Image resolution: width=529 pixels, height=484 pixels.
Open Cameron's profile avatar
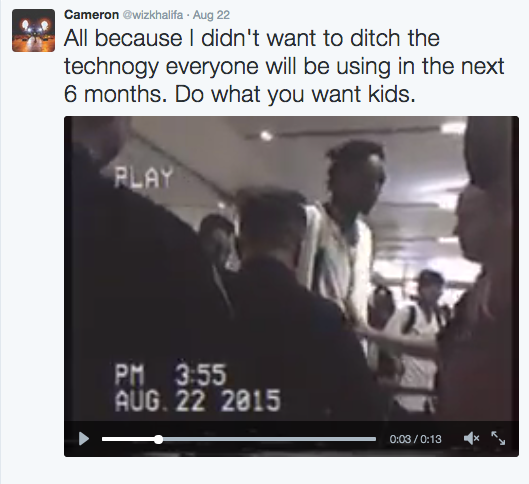tap(33, 30)
